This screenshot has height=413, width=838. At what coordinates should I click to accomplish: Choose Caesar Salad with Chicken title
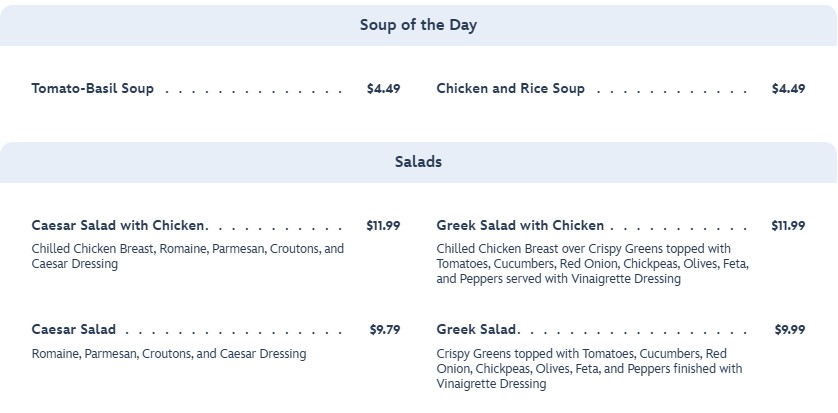click(119, 226)
